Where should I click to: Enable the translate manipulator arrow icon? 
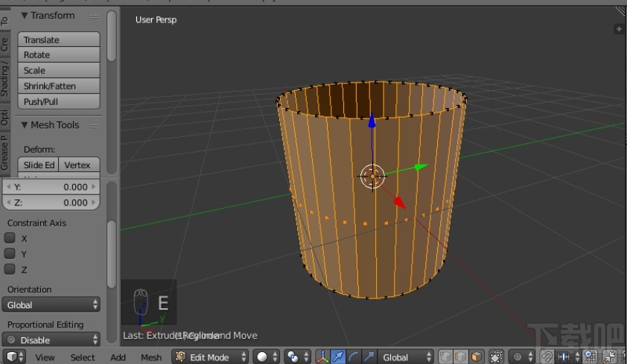337,357
